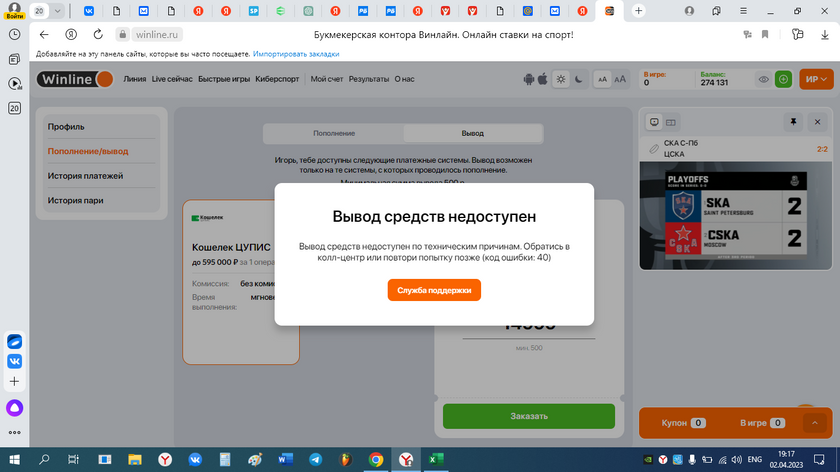Switch to dark theme moon icon

(x=579, y=79)
